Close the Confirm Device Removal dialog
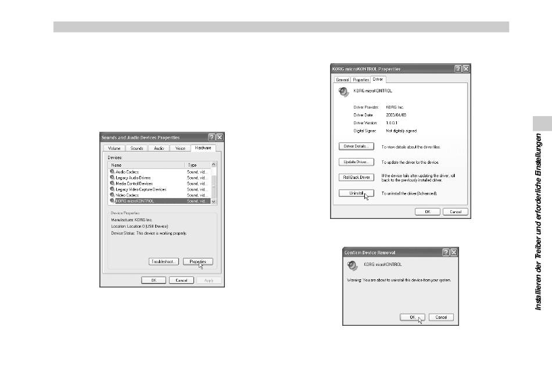 pos(454,252)
